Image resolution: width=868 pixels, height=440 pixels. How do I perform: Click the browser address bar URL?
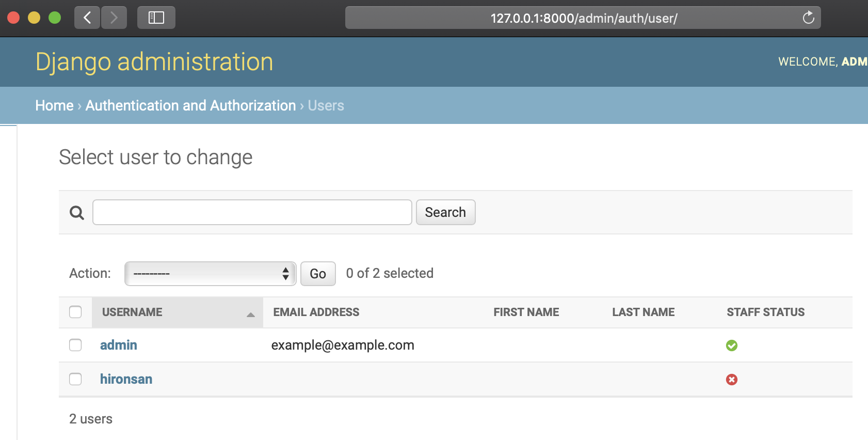pos(584,18)
